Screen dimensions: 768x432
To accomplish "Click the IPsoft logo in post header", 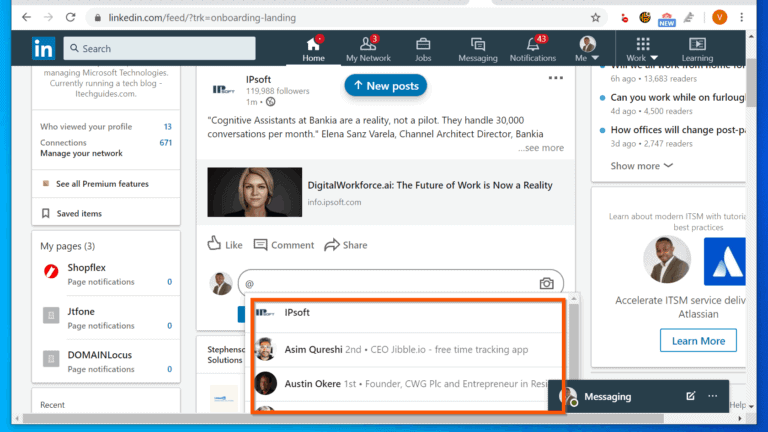I will coord(223,90).
